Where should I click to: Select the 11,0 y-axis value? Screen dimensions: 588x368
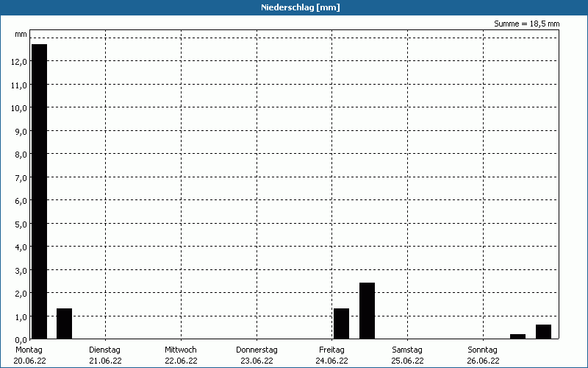click(19, 85)
